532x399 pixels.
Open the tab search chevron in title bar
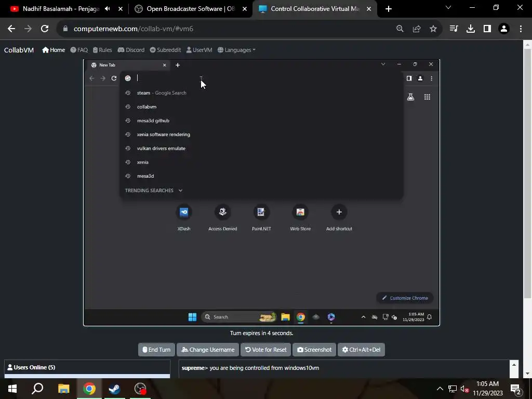pos(448,7)
